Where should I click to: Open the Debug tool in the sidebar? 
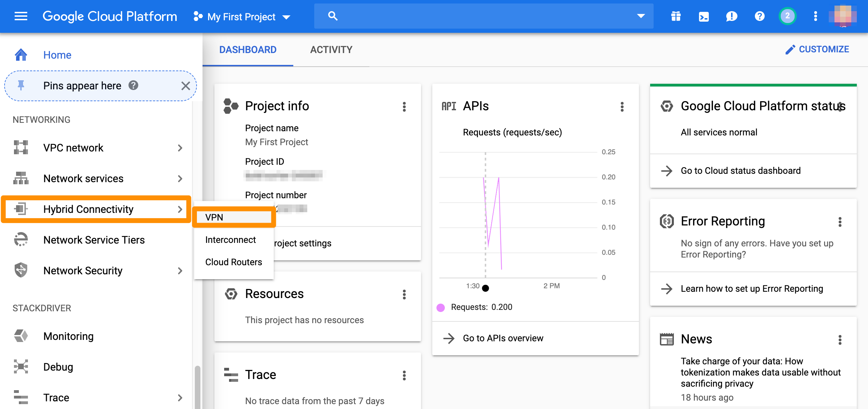pos(58,367)
